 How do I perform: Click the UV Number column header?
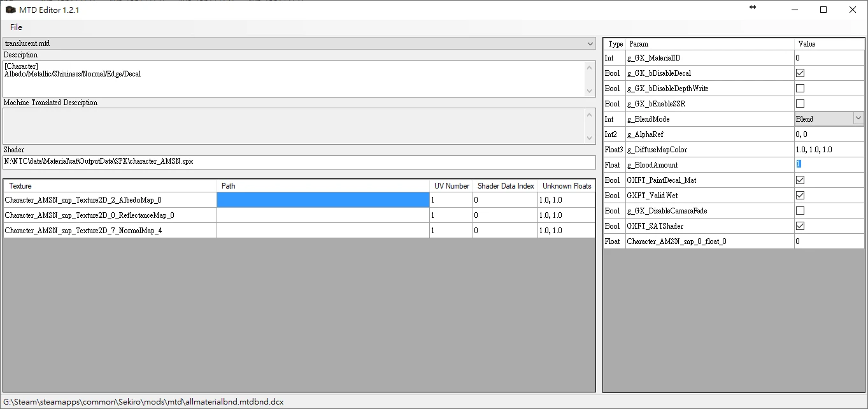(452, 186)
